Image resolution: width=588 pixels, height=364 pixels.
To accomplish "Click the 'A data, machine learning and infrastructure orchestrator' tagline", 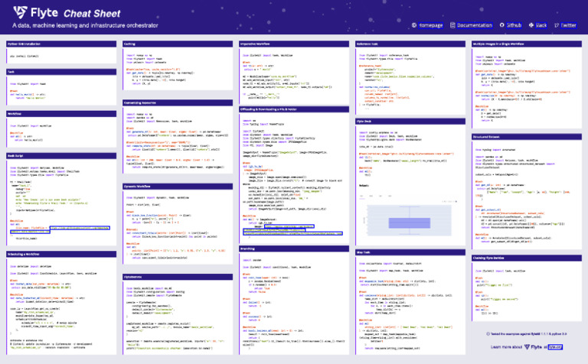I will pos(85,25).
